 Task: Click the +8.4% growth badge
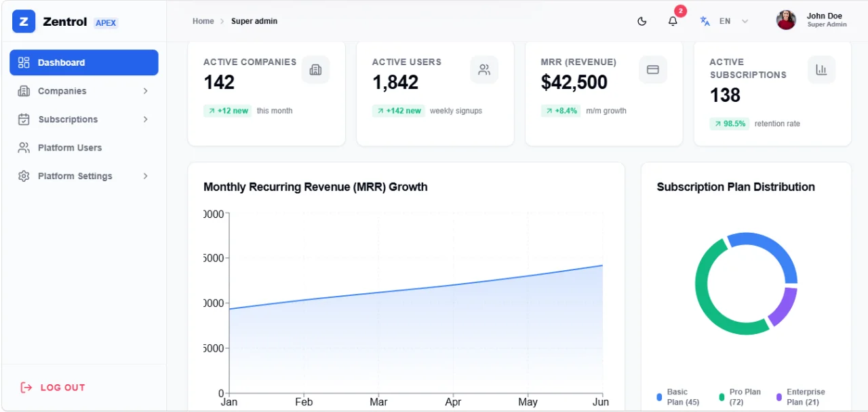click(561, 111)
